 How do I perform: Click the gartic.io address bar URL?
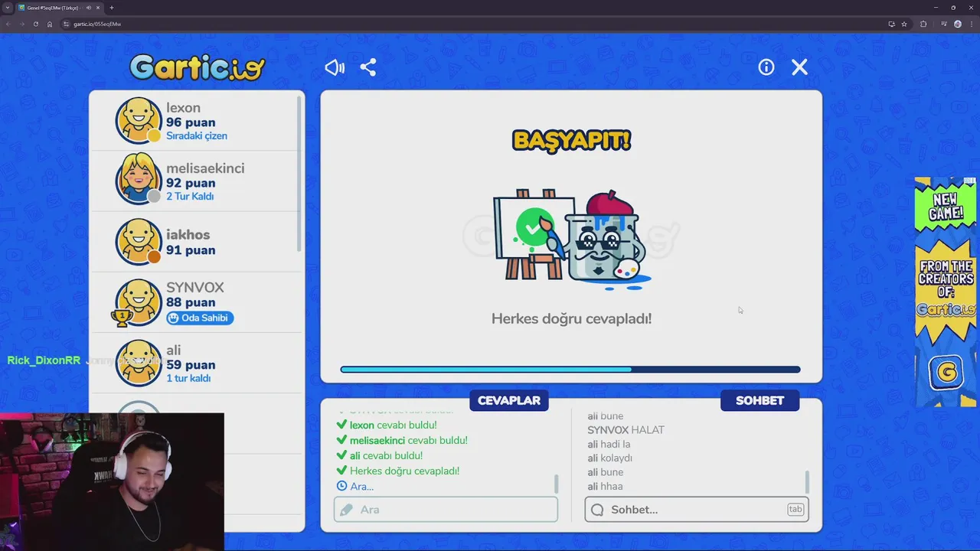point(97,24)
